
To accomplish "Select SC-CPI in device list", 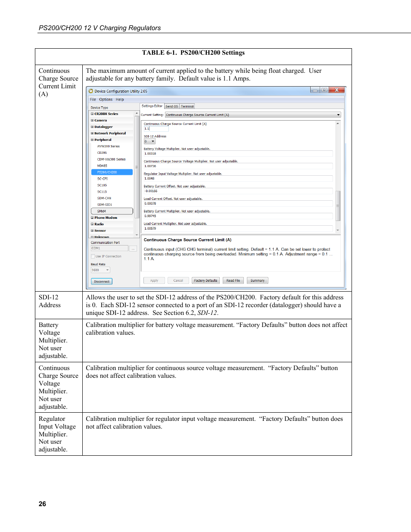I will click(103, 179).
